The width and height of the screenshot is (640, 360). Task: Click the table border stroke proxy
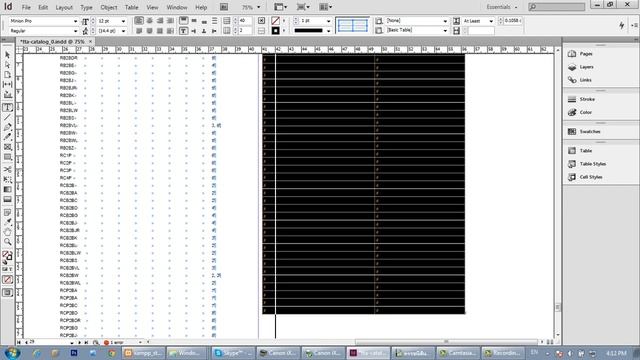coord(352,25)
